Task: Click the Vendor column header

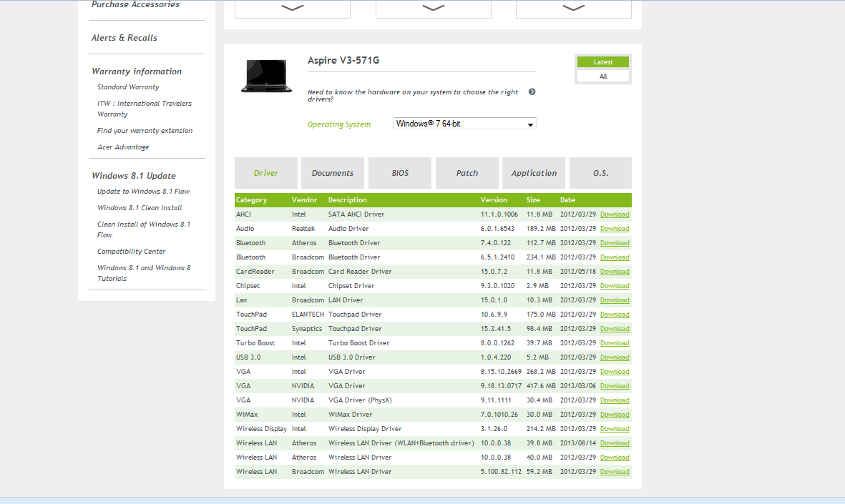Action: (x=305, y=199)
